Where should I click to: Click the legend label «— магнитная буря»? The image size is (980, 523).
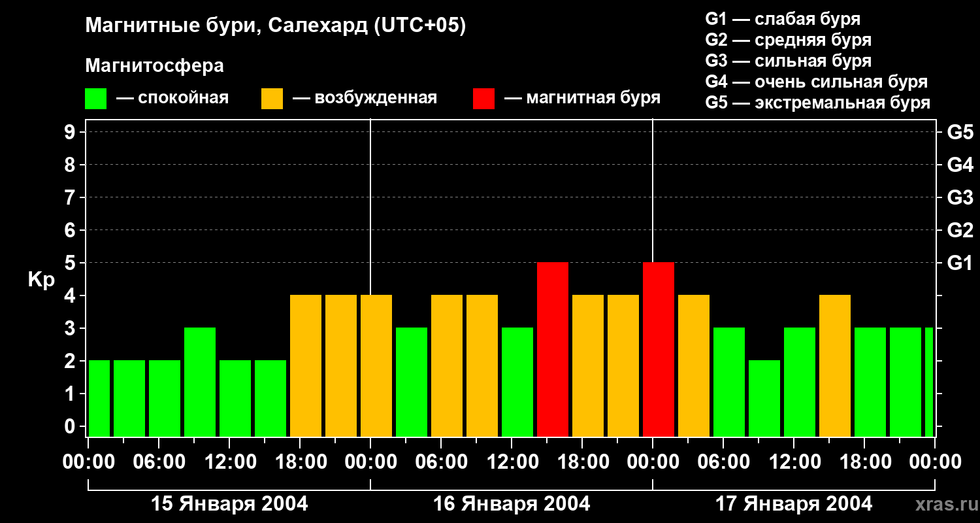[x=582, y=99]
